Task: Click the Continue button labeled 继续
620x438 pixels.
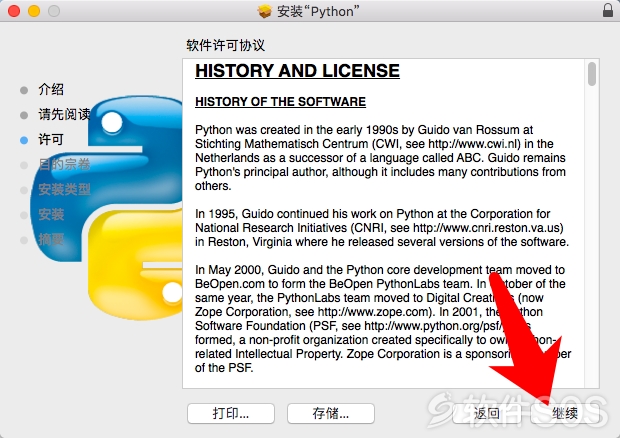Action: (565, 413)
